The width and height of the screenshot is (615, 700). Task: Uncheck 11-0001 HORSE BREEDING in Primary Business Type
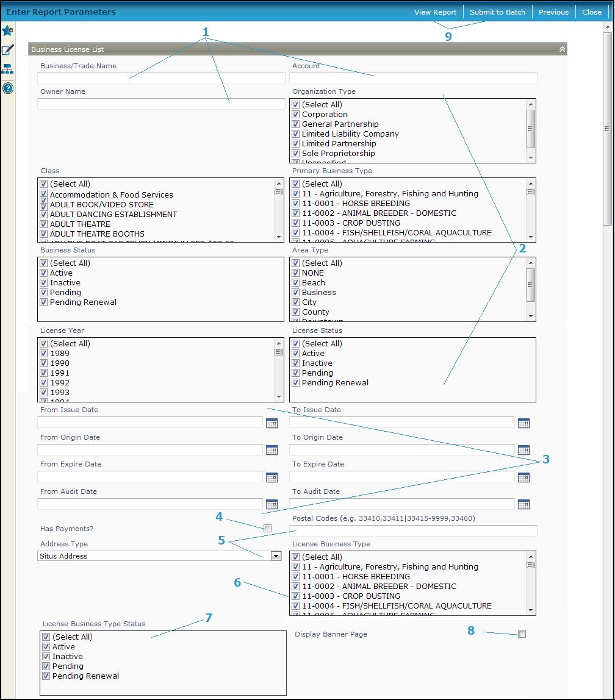[x=295, y=204]
